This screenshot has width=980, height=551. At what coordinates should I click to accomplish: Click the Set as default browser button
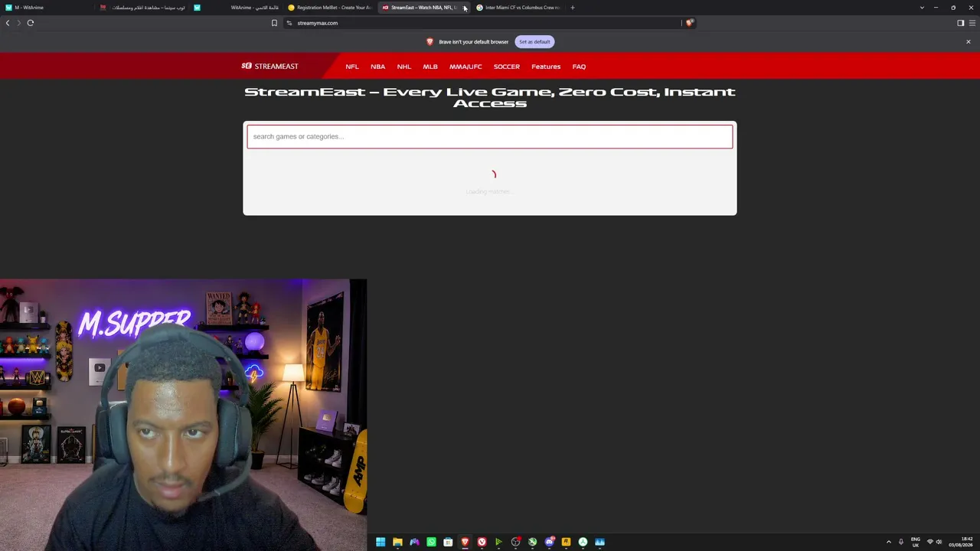click(534, 42)
